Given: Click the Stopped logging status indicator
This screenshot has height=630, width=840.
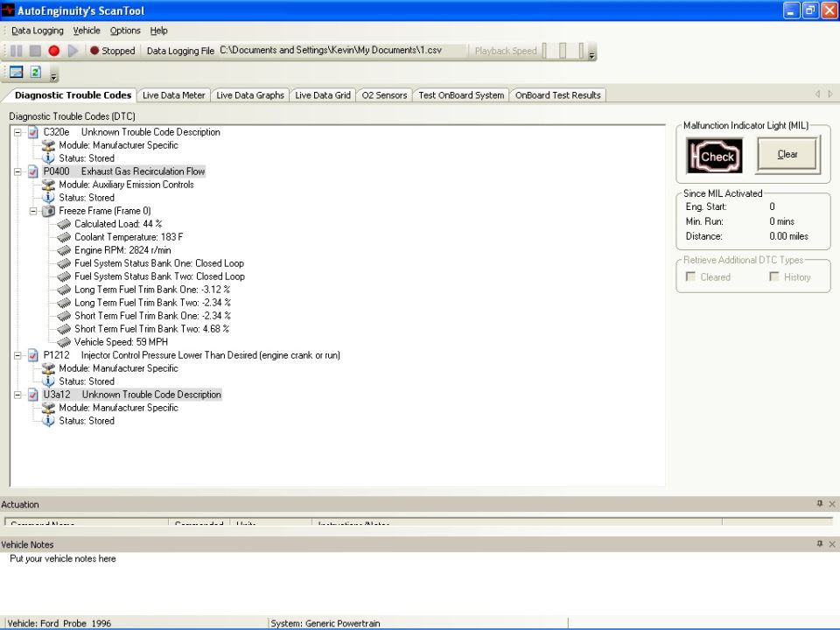Looking at the screenshot, I should tap(113, 51).
